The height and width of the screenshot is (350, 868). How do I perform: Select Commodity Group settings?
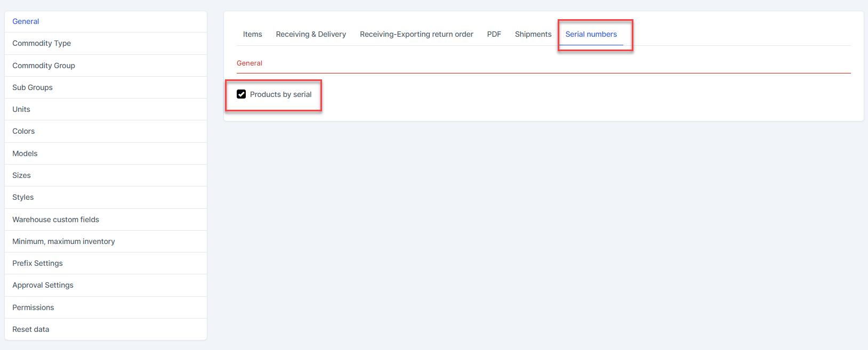tap(44, 66)
